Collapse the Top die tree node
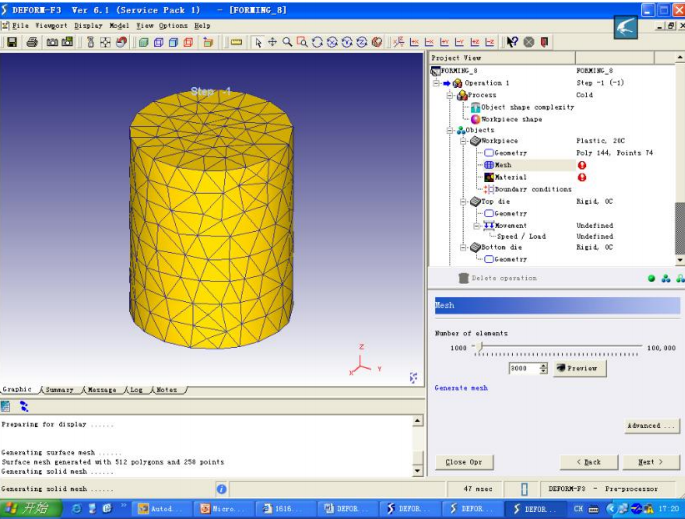Viewport: 685px width, 519px height. pyautogui.click(x=464, y=202)
